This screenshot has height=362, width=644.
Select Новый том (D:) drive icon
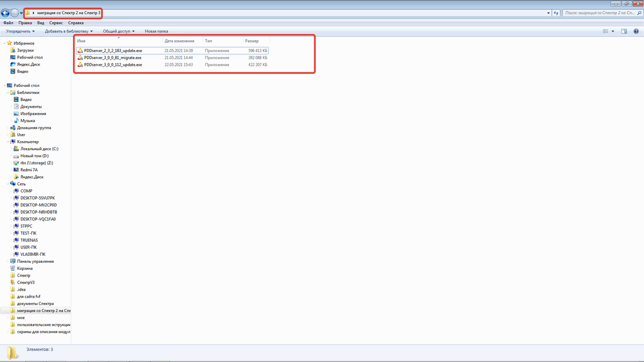[x=16, y=156]
